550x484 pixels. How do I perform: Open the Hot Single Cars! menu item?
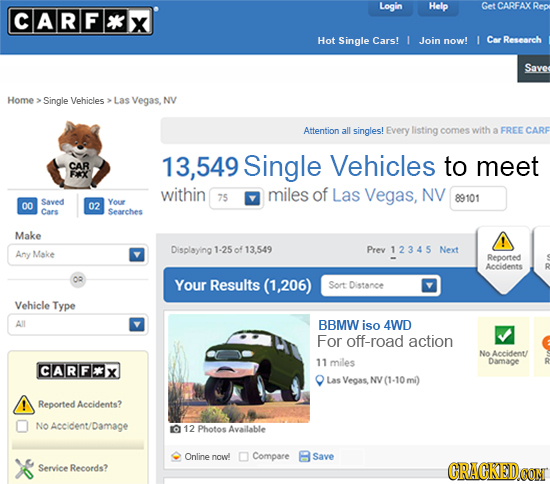coord(358,41)
